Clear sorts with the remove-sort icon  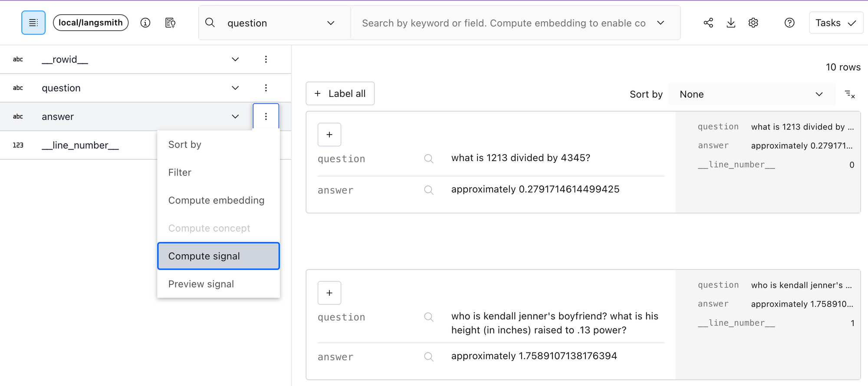tap(850, 94)
